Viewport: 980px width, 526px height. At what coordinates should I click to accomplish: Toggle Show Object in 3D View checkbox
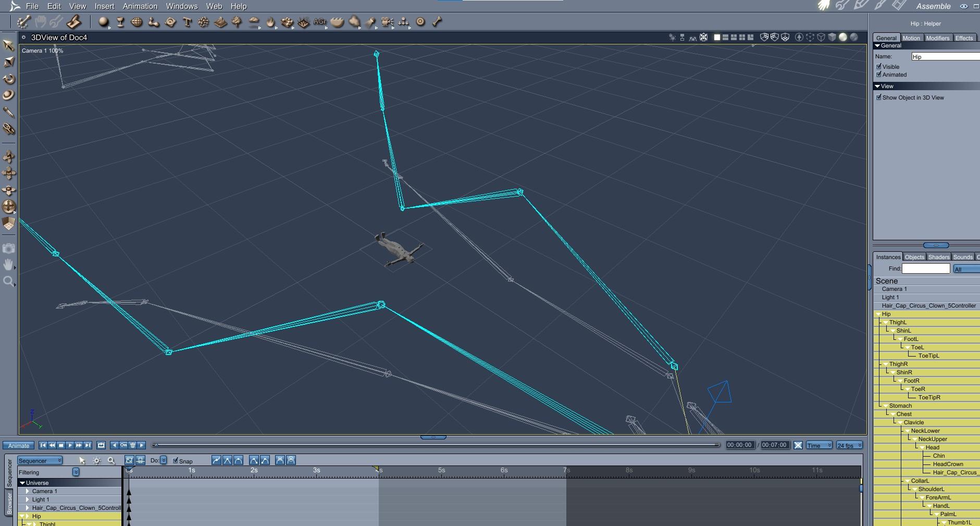point(879,97)
